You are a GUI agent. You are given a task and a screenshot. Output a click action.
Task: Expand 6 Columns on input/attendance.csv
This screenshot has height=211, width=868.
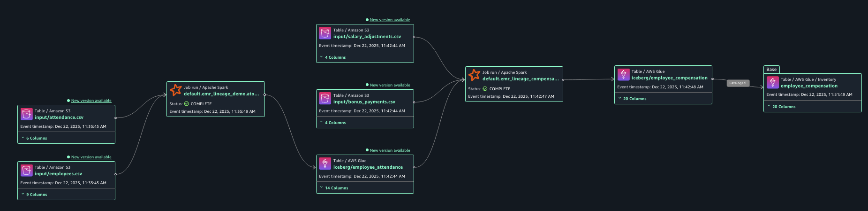pos(34,138)
